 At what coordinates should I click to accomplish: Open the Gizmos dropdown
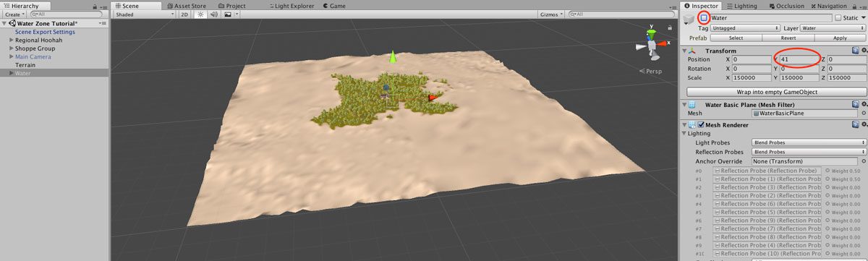(550, 14)
